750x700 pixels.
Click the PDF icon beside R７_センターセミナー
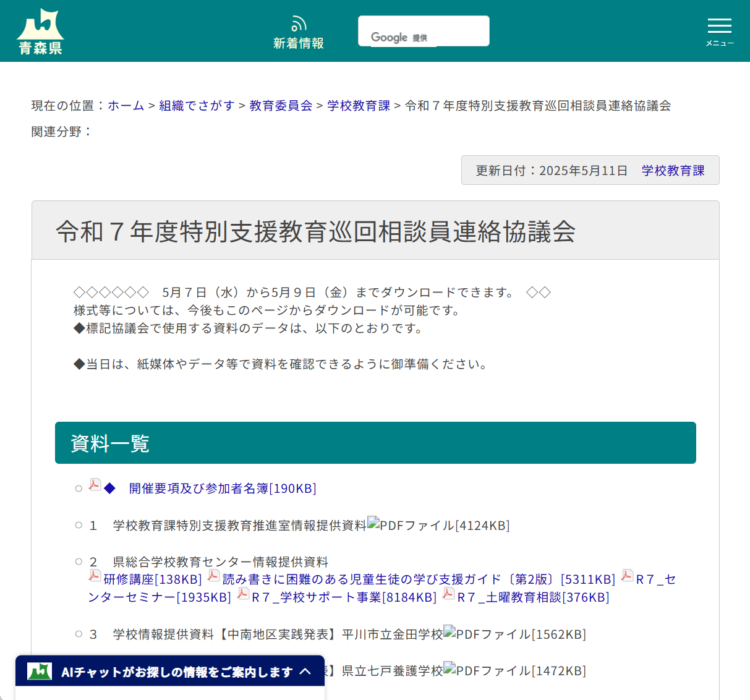[626, 576]
